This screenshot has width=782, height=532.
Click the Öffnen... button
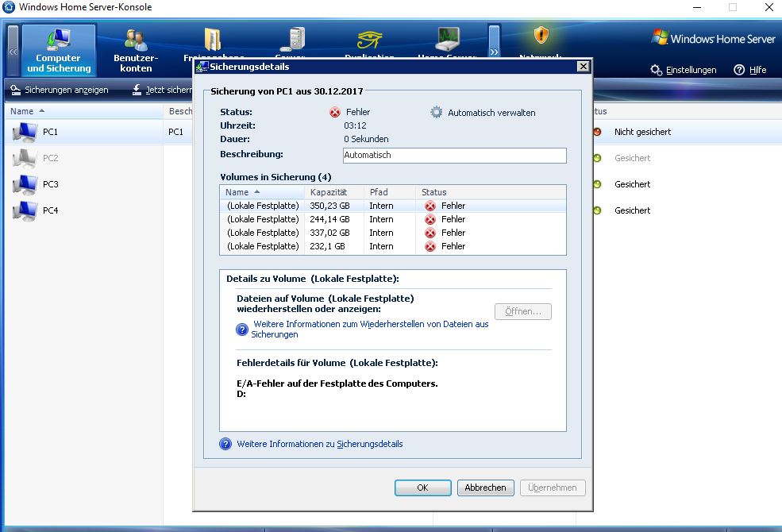[x=523, y=311]
